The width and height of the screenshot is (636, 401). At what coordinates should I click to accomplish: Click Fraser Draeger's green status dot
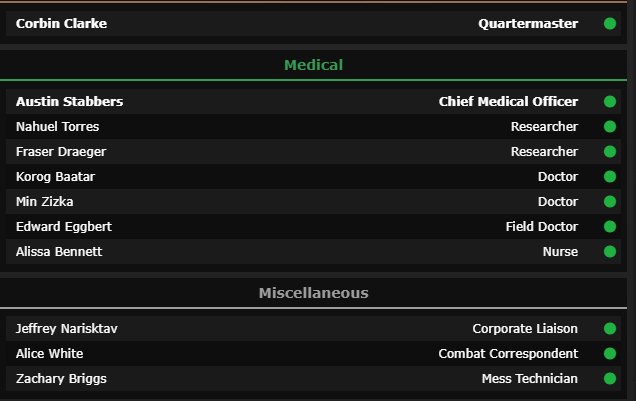(610, 152)
